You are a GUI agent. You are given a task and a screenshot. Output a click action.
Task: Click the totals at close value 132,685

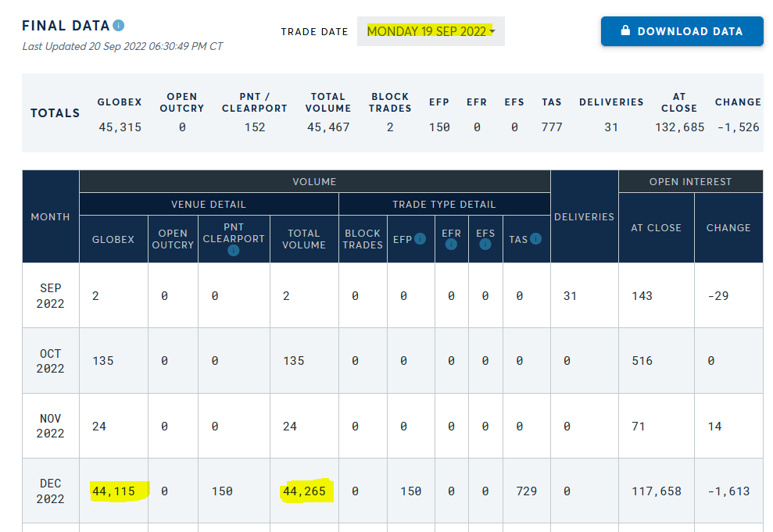(680, 127)
